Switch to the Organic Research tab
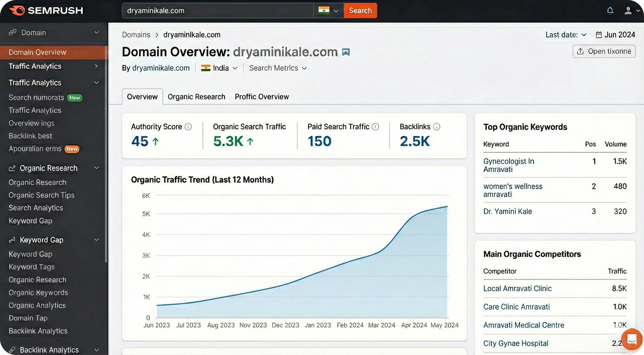The height and width of the screenshot is (355, 644). point(196,97)
